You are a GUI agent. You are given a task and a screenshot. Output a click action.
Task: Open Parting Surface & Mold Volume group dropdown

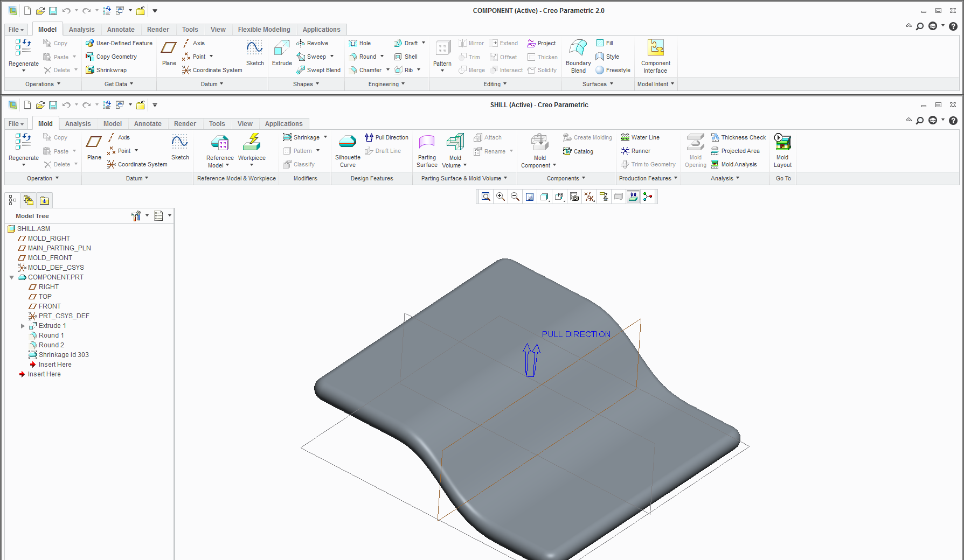click(464, 178)
